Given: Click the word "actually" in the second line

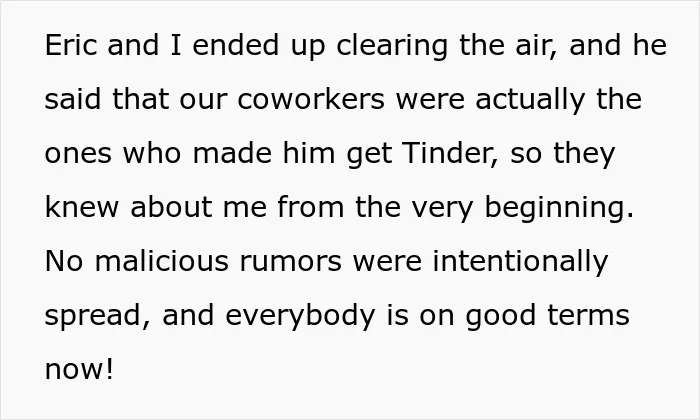Looking at the screenshot, I should pyautogui.click(x=530, y=100).
